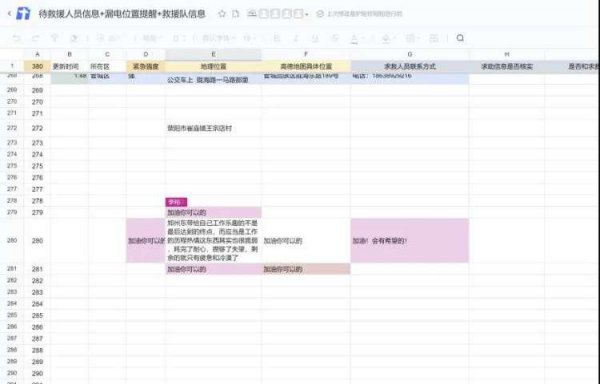This screenshot has width=600, height=384.
Task: Click the clear formatting eraser icon
Action: coord(73,38)
